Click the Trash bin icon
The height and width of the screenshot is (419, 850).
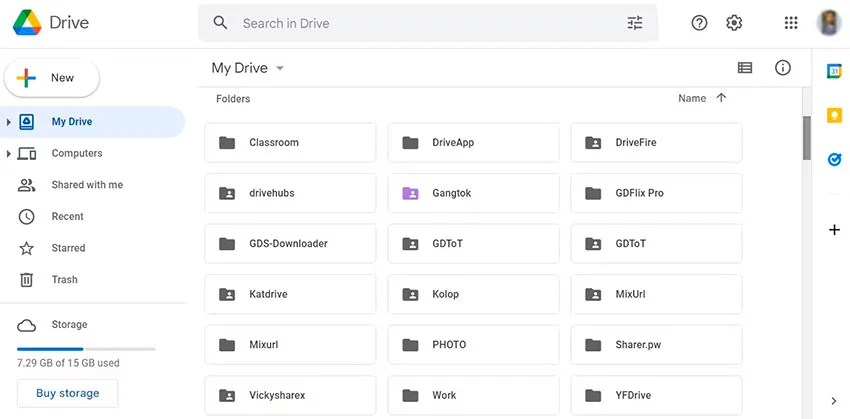tap(27, 280)
